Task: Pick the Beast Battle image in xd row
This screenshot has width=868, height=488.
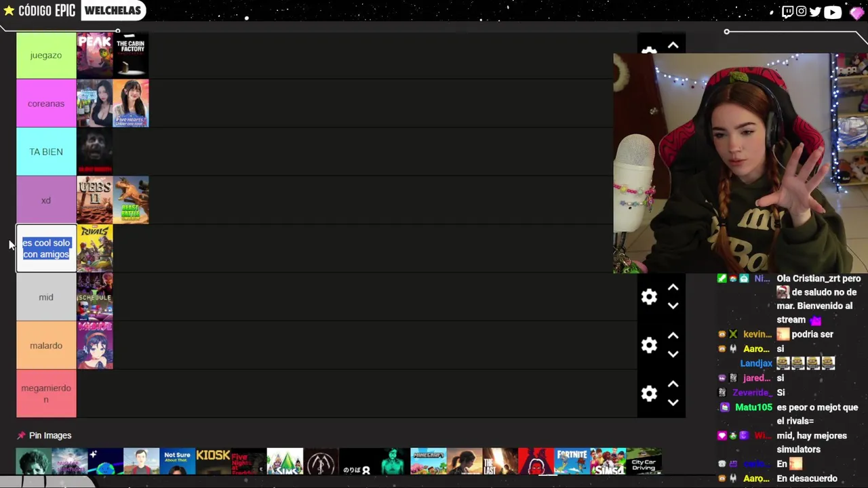Action: 131,201
